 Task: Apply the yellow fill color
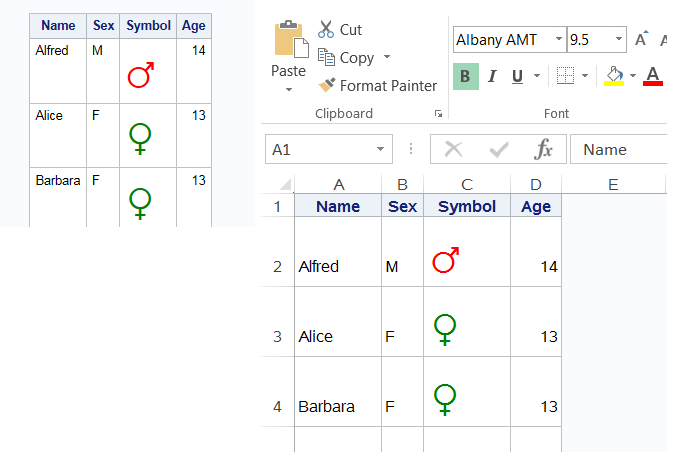614,76
